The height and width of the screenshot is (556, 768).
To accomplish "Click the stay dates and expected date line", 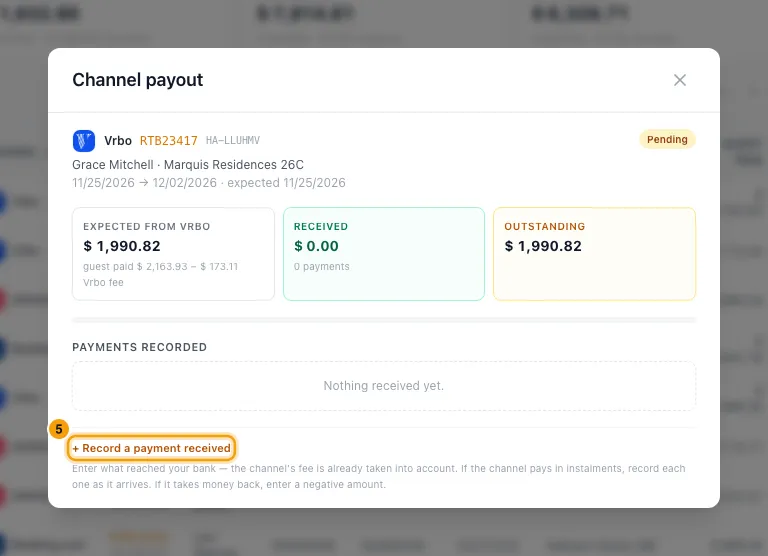I will 209,183.
